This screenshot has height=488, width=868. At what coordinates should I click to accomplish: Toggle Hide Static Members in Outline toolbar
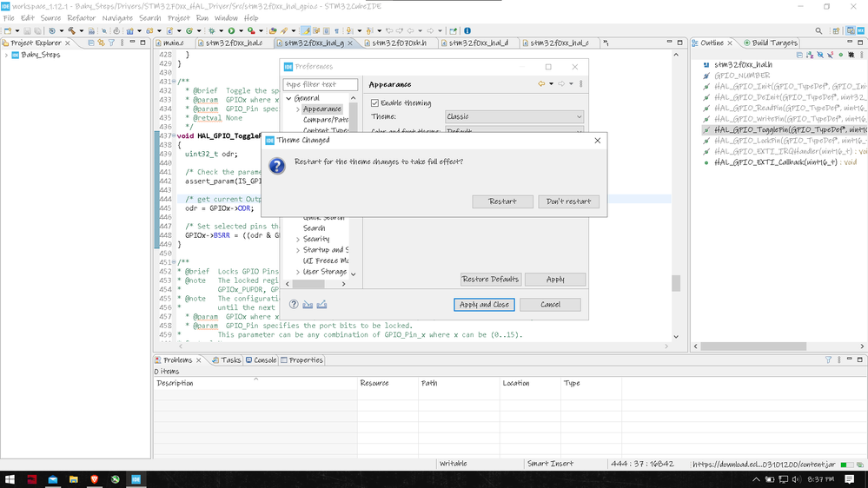click(831, 55)
